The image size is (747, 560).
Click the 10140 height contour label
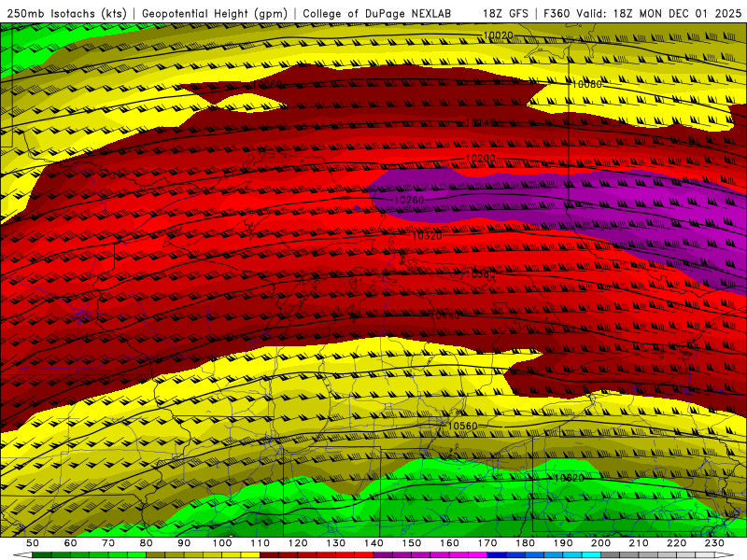(480, 122)
